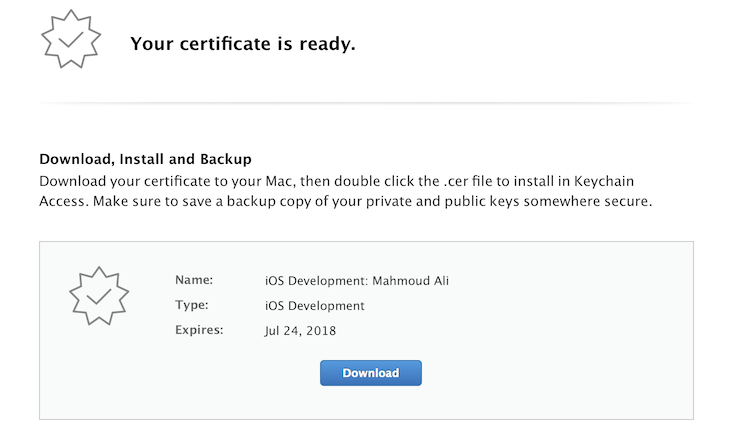This screenshot has height=430, width=734.
Task: Click the certificate seal icon beside the heading
Action: click(71, 39)
